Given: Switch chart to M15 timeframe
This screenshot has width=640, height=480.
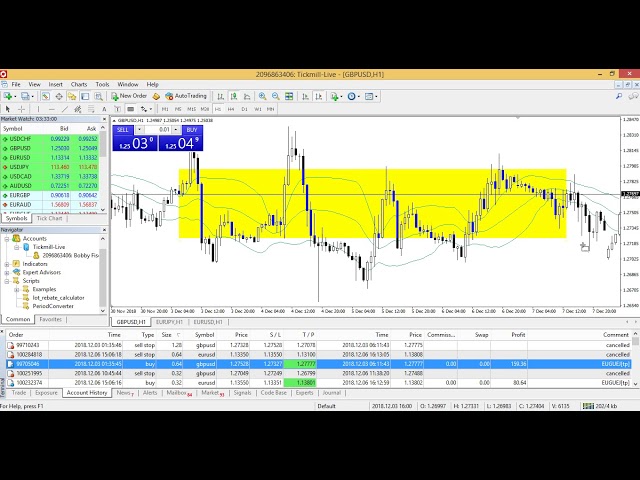Looking at the screenshot, I should click(191, 108).
